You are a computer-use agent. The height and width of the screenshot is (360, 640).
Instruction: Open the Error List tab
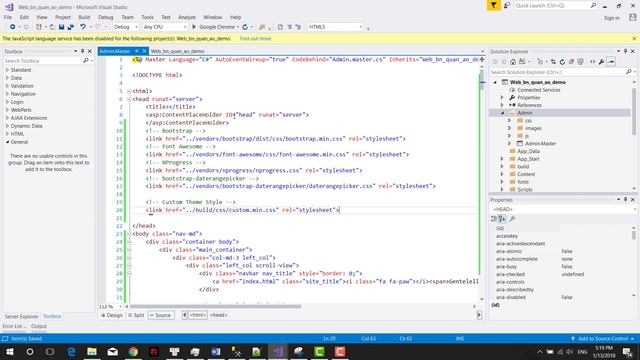tap(13, 326)
